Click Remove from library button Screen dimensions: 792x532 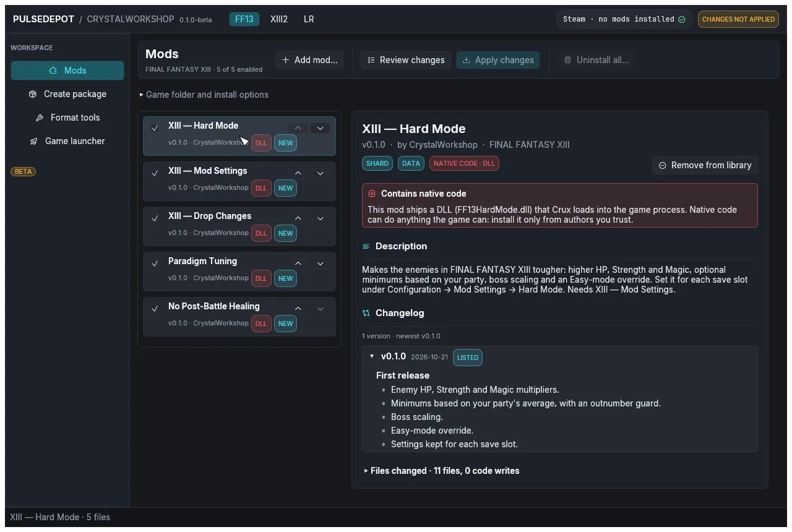(x=705, y=165)
